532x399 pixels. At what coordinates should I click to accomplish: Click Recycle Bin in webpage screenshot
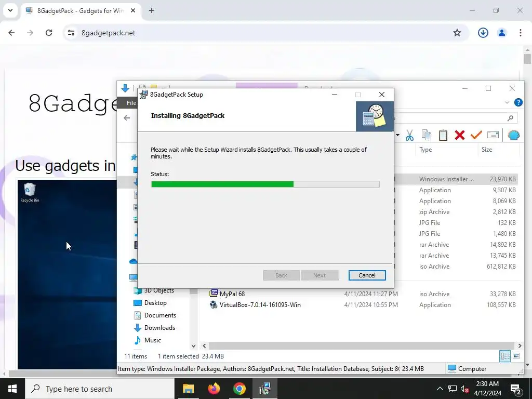point(30,192)
